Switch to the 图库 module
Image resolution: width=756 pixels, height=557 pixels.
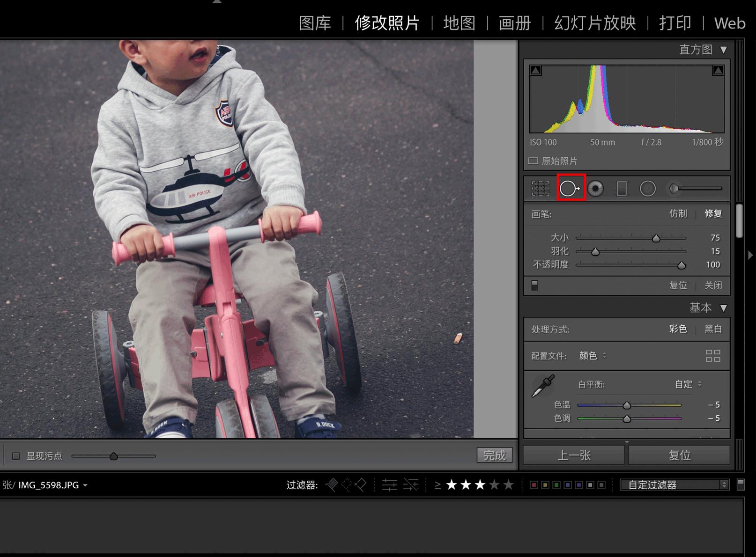pyautogui.click(x=315, y=23)
